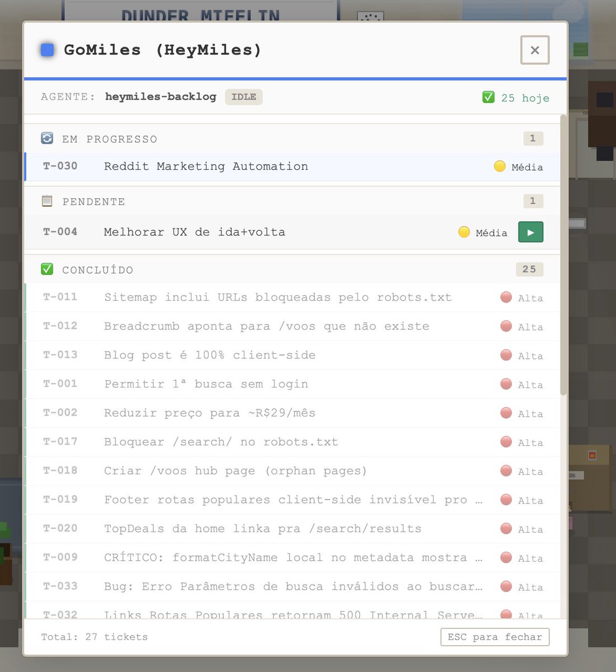Open ticket CRÍTICO: formatCityName local
The height and width of the screenshot is (672, 616).
coord(292,558)
